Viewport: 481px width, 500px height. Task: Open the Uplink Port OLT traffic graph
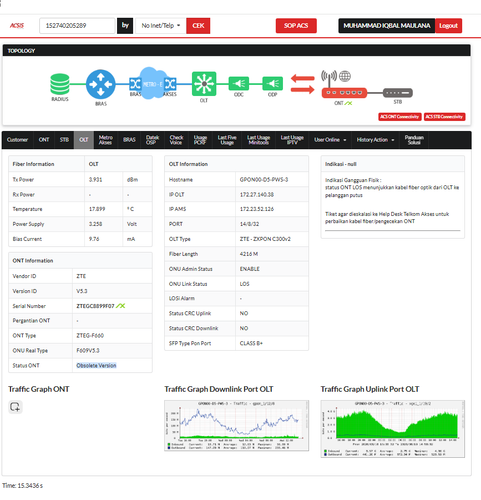point(393,429)
